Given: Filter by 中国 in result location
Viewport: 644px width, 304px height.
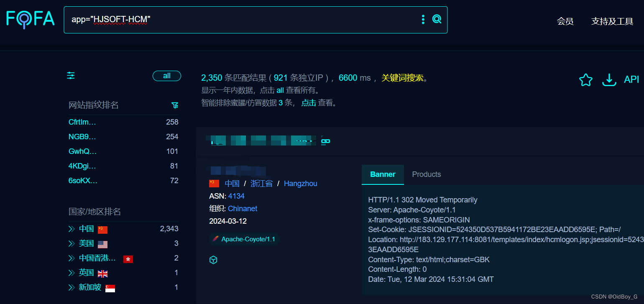Looking at the screenshot, I should pyautogui.click(x=232, y=184).
